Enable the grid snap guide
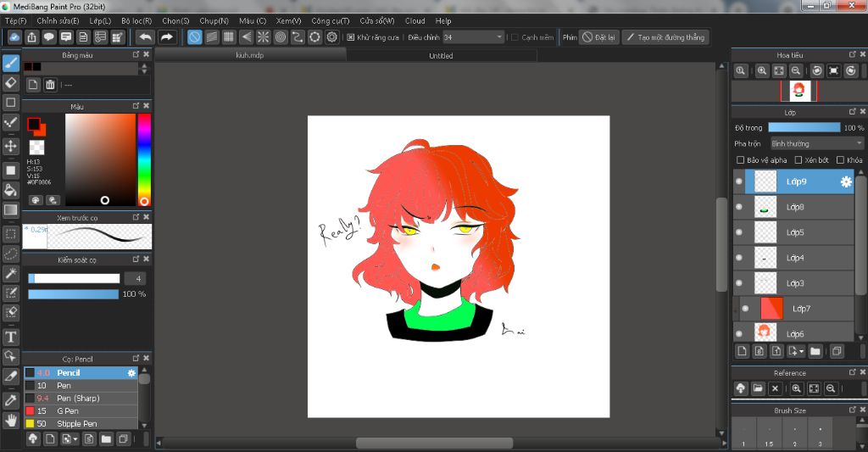This screenshot has width=868, height=452. [x=229, y=37]
